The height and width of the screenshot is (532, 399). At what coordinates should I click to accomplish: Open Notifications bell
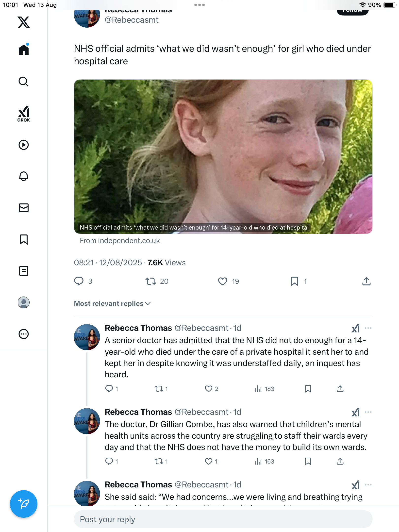click(x=24, y=176)
